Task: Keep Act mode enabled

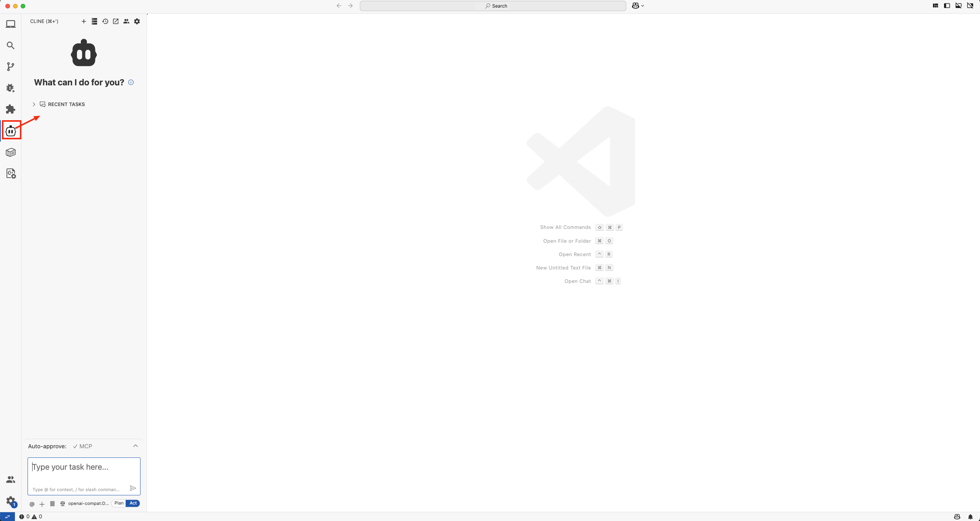Action: click(x=132, y=503)
